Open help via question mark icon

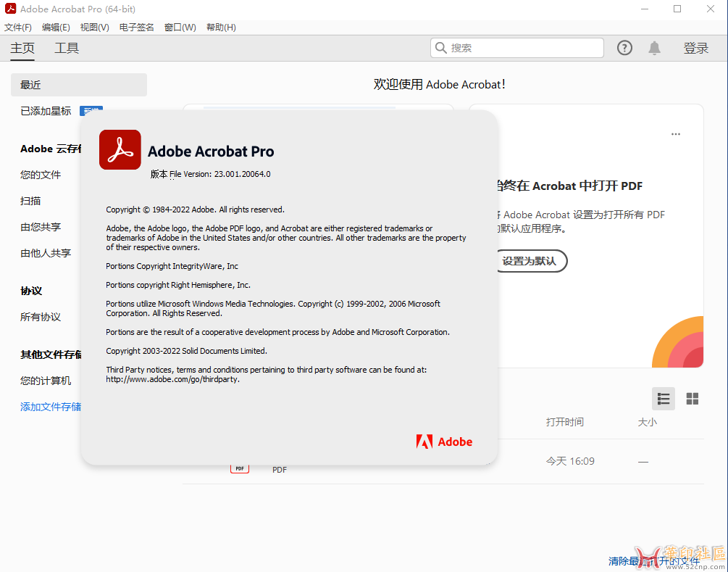tap(624, 48)
